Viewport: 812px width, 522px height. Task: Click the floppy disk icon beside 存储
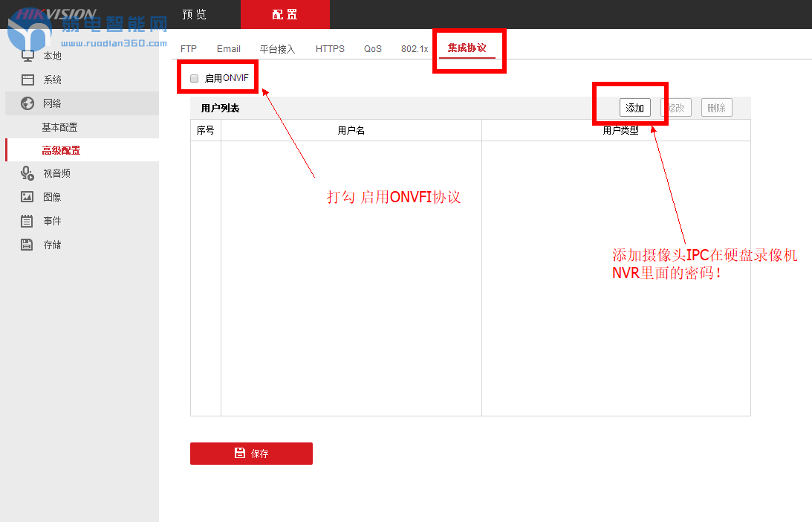pos(27,245)
